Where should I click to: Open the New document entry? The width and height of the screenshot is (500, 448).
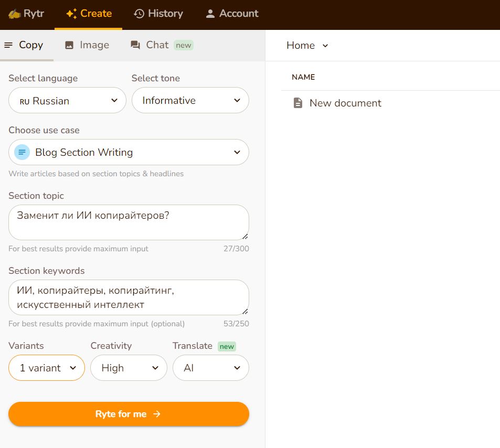click(x=345, y=103)
